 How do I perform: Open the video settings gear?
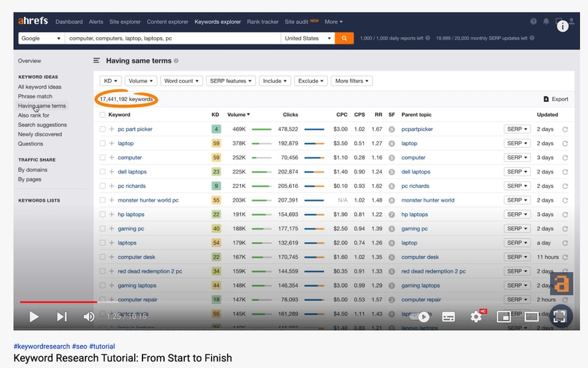point(476,316)
